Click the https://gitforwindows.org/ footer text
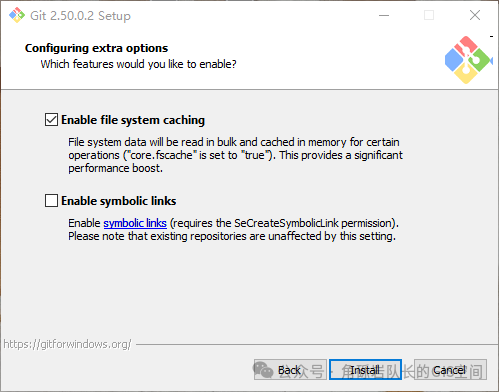This screenshot has width=499, height=392. point(68,344)
